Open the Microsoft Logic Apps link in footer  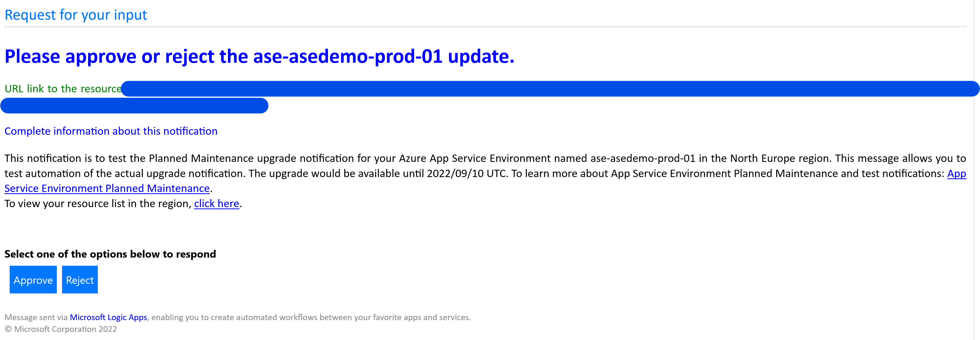[x=108, y=317]
